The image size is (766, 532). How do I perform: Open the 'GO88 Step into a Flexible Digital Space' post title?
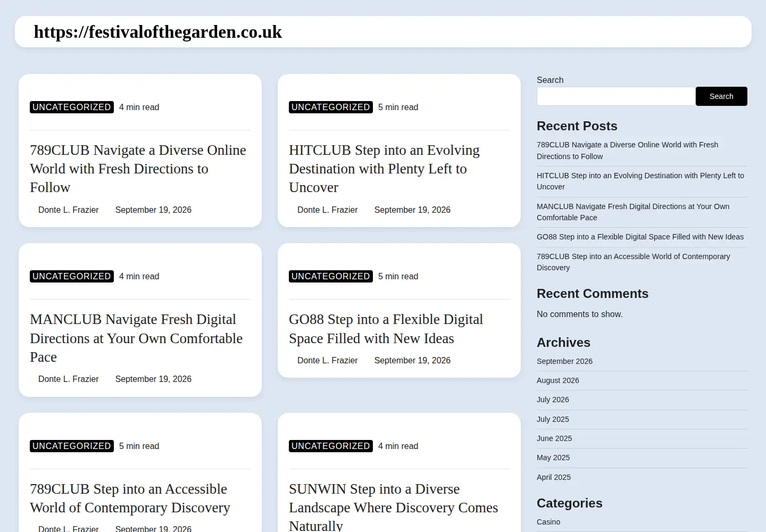click(386, 329)
